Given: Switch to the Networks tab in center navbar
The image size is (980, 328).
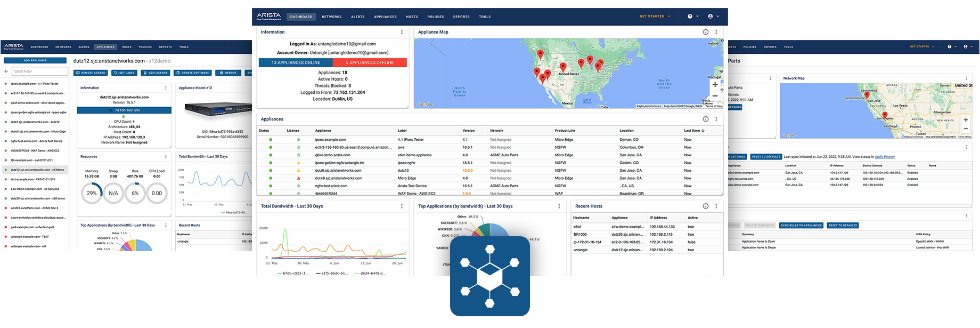Looking at the screenshot, I should [x=331, y=17].
